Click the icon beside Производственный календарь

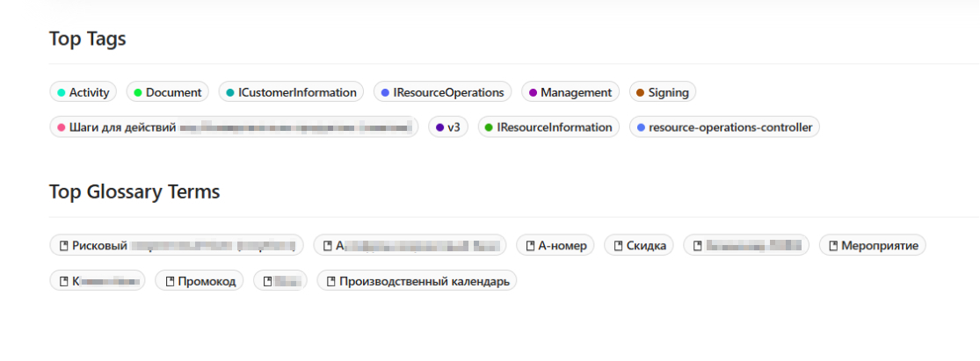tap(330, 282)
